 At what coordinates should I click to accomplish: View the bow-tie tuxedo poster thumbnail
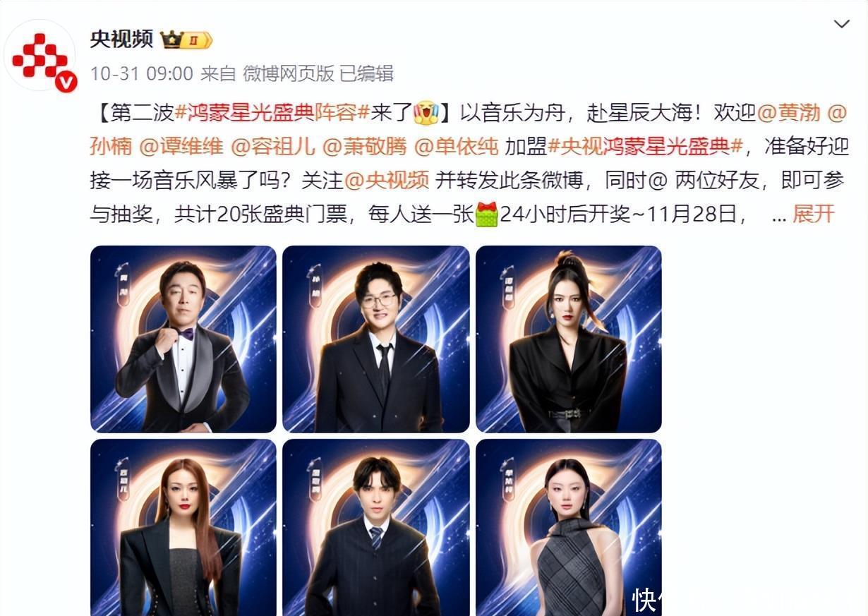pos(183,339)
